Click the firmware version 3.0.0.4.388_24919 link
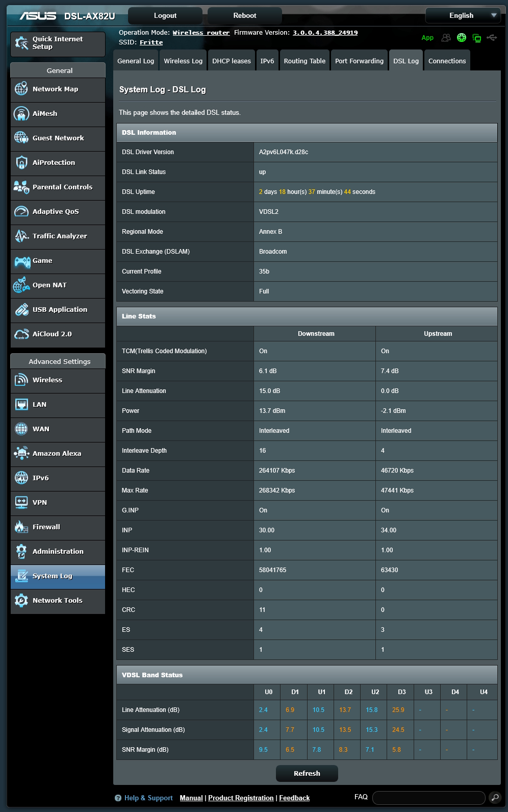Screen dimensions: 508x812 [x=325, y=33]
